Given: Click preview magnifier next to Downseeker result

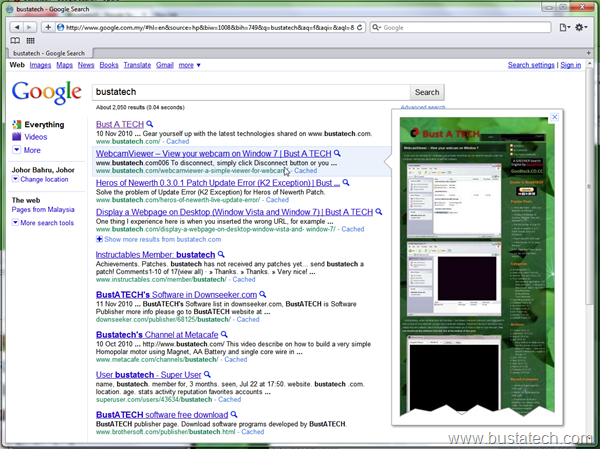Looking at the screenshot, I should 262,294.
